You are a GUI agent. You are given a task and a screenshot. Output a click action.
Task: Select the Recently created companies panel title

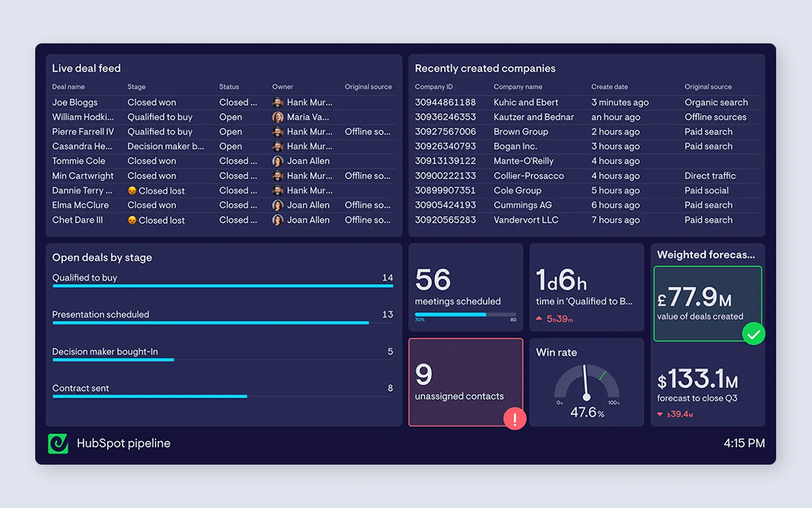[484, 68]
